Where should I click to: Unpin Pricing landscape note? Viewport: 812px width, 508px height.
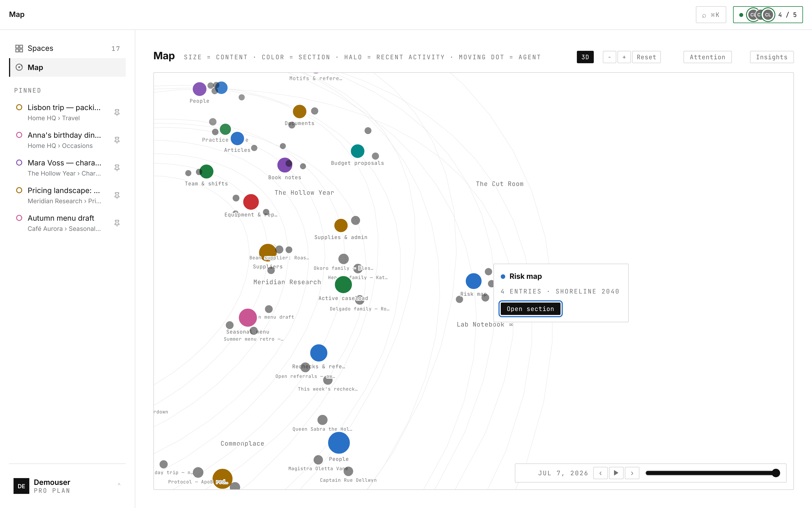(117, 196)
